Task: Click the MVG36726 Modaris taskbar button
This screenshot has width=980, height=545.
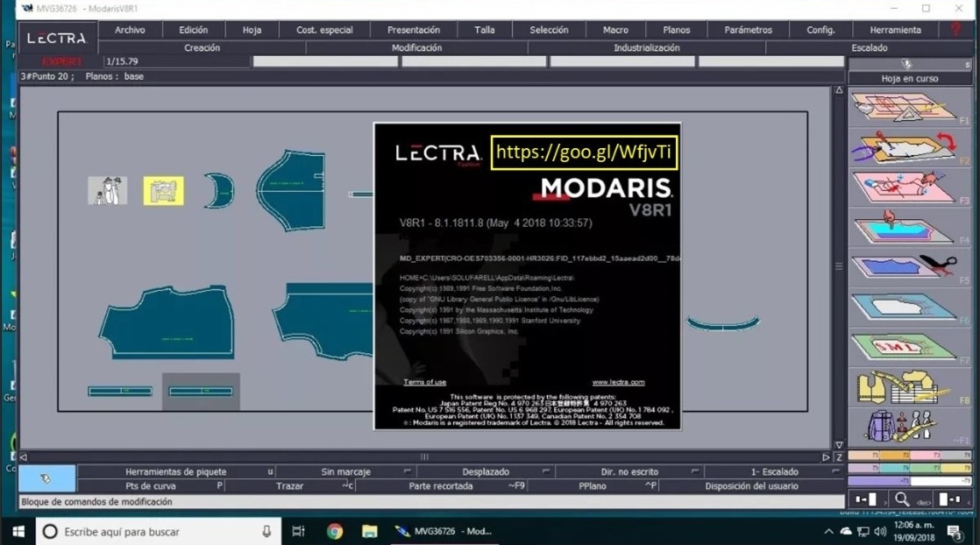Action: coord(445,531)
